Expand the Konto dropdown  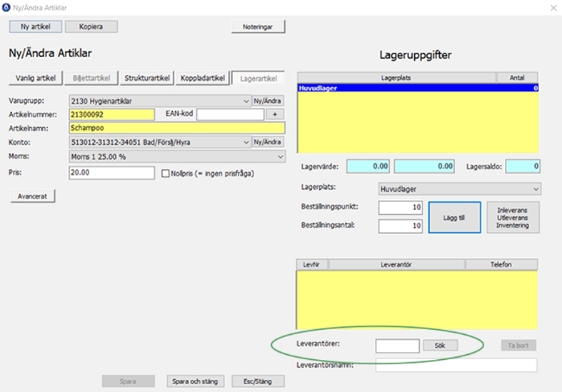[160, 142]
